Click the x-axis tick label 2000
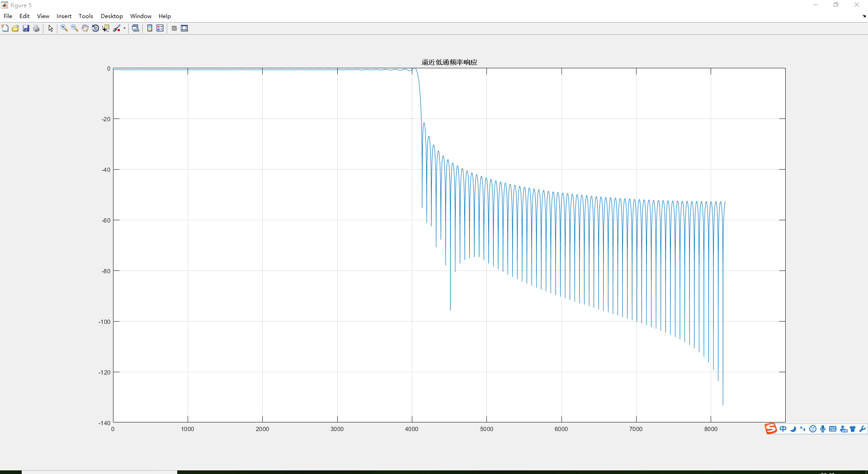 point(262,429)
